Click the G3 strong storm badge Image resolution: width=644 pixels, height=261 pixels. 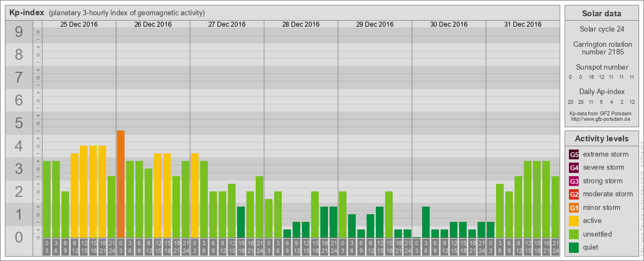tap(574, 181)
